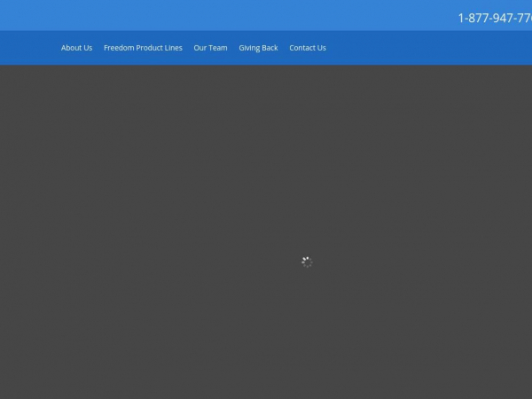This screenshot has width=532, height=399.
Task: Select Giving Back in navigation
Action: (258, 48)
